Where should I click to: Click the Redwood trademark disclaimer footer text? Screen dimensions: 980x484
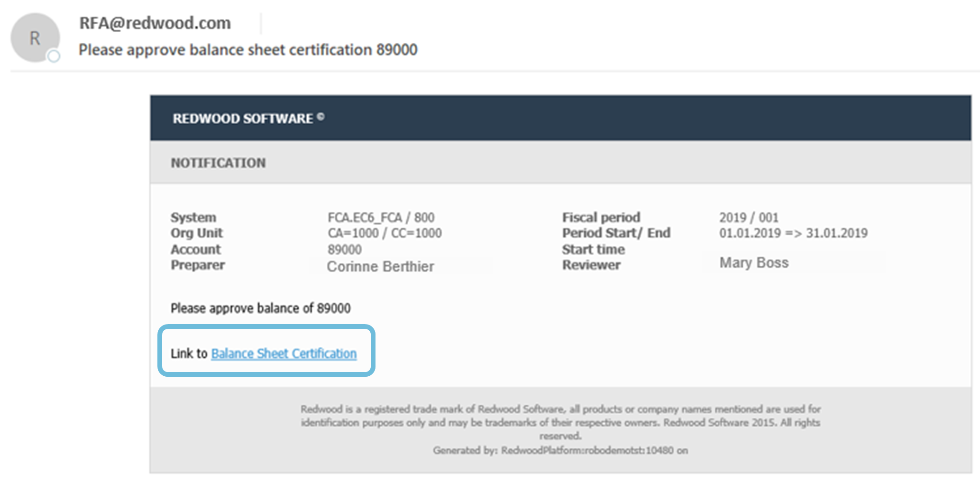(560, 422)
